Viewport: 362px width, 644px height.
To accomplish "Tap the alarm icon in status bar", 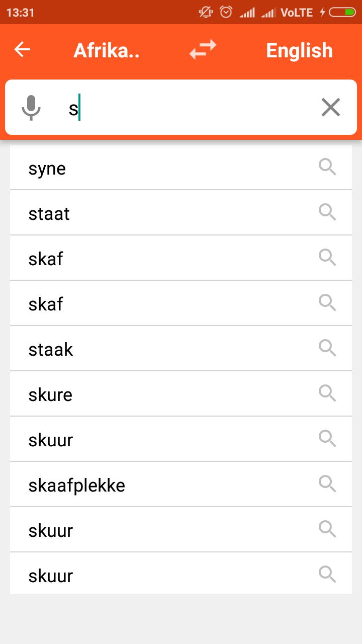I will coord(226,12).
